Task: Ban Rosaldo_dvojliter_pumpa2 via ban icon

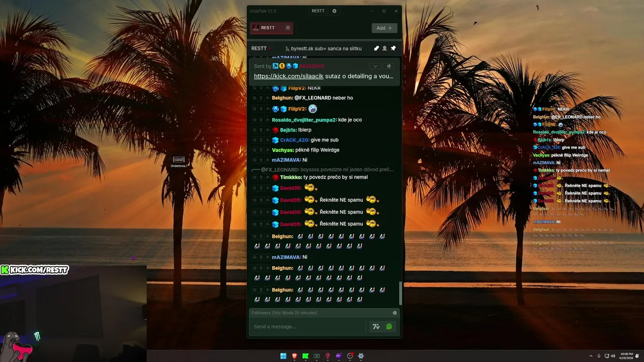Action: coord(255,120)
